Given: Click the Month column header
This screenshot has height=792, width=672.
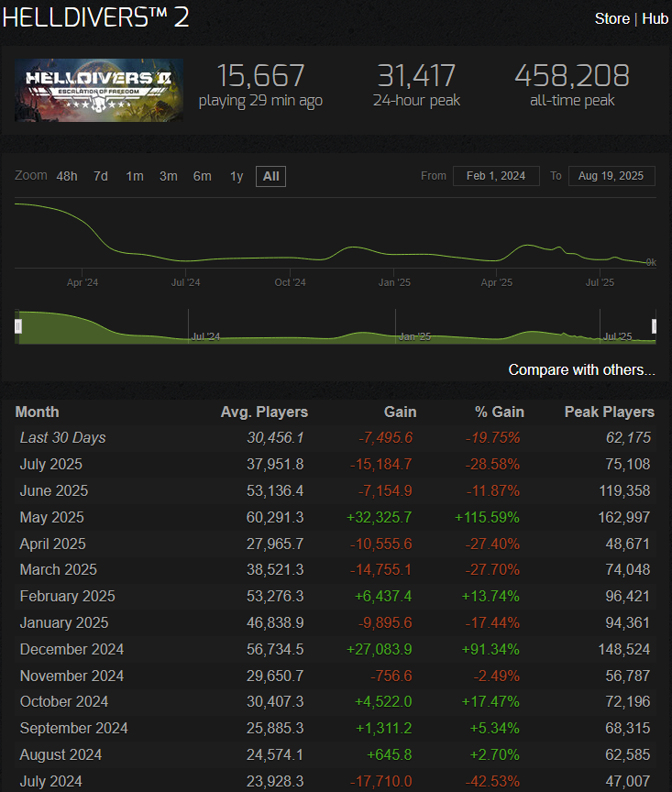Looking at the screenshot, I should (37, 412).
